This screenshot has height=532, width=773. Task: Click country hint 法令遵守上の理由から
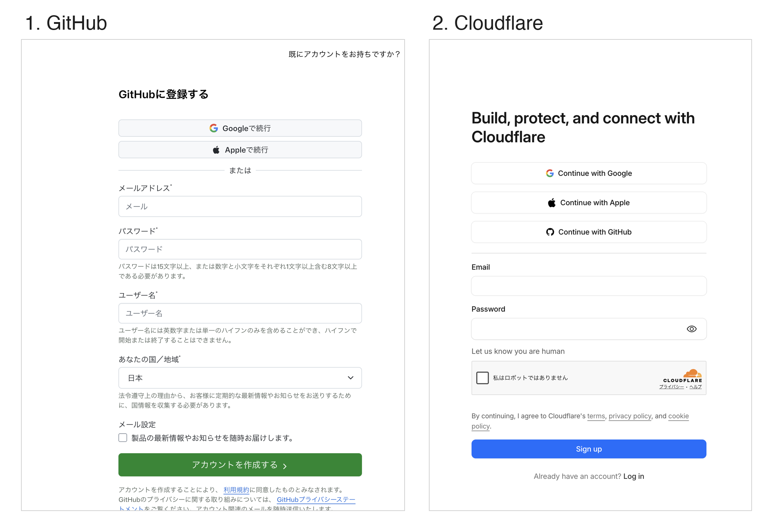tap(235, 401)
